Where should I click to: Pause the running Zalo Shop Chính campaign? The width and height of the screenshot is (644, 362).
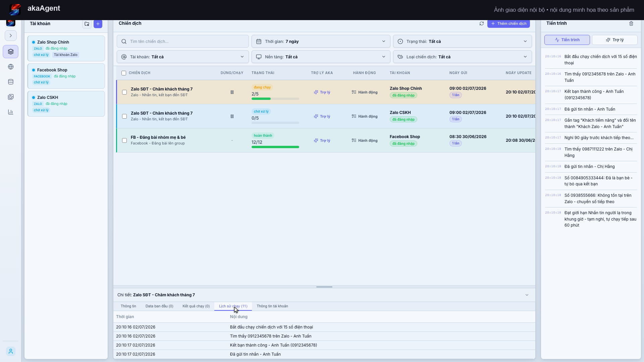click(x=232, y=92)
